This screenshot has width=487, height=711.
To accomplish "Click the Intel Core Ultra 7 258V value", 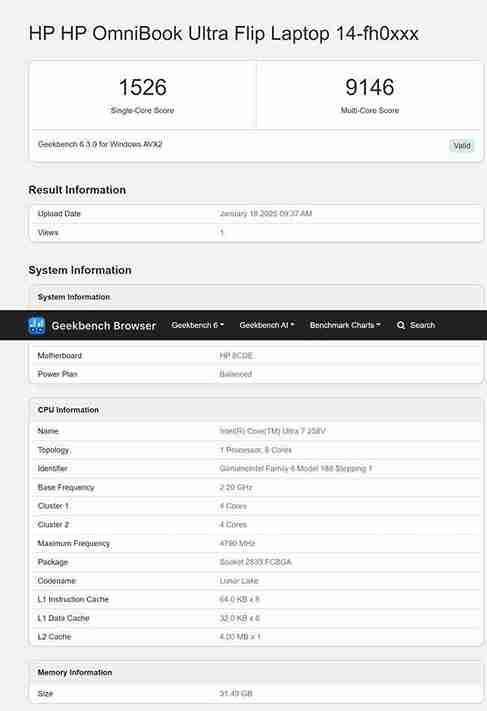I will pos(272,431).
